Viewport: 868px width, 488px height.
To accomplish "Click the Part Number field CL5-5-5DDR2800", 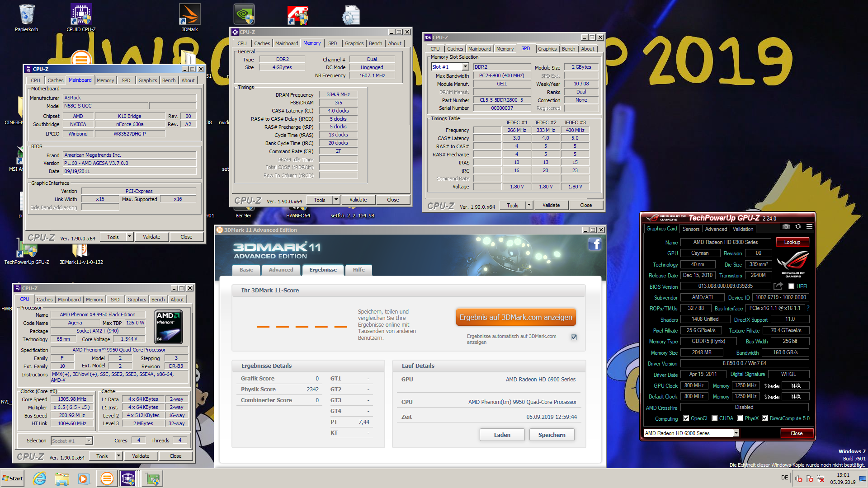I will 501,100.
